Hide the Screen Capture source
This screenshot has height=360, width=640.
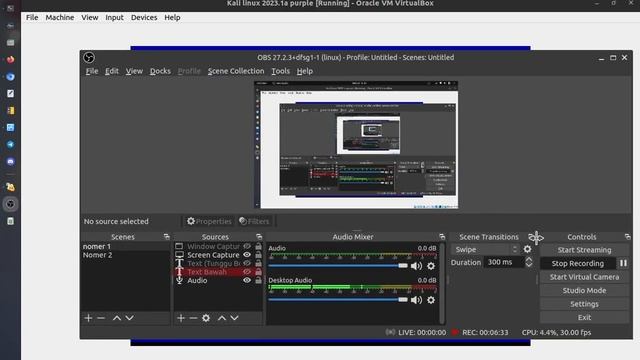[x=247, y=255]
